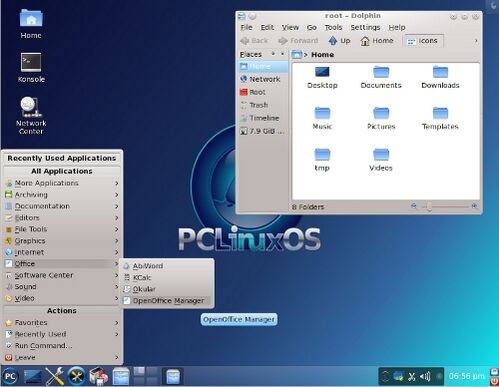The image size is (499, 387).
Task: Expand the Internet submenu
Action: point(62,252)
